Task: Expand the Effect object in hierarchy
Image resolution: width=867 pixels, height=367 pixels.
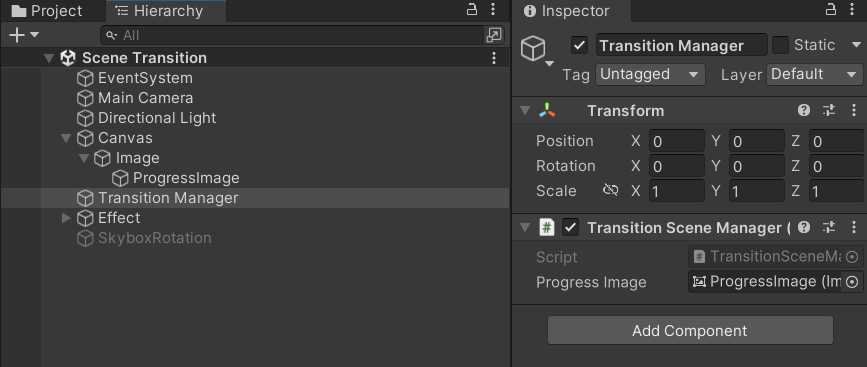Action: click(x=66, y=218)
